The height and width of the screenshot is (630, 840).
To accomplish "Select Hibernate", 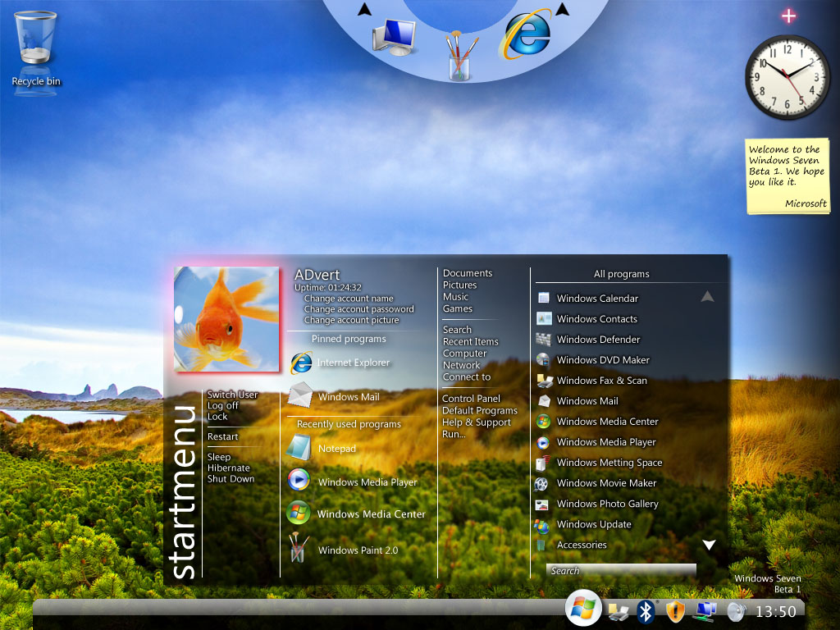I will 228,468.
